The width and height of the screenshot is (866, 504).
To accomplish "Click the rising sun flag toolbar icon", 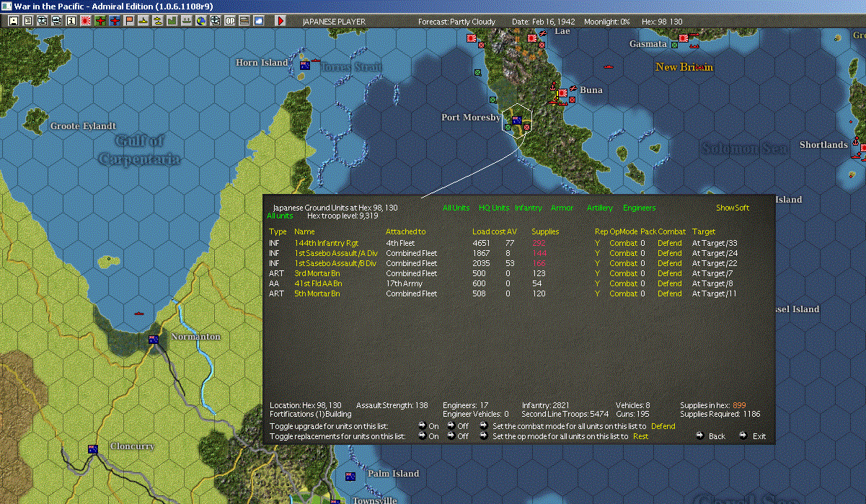I will click(85, 21).
